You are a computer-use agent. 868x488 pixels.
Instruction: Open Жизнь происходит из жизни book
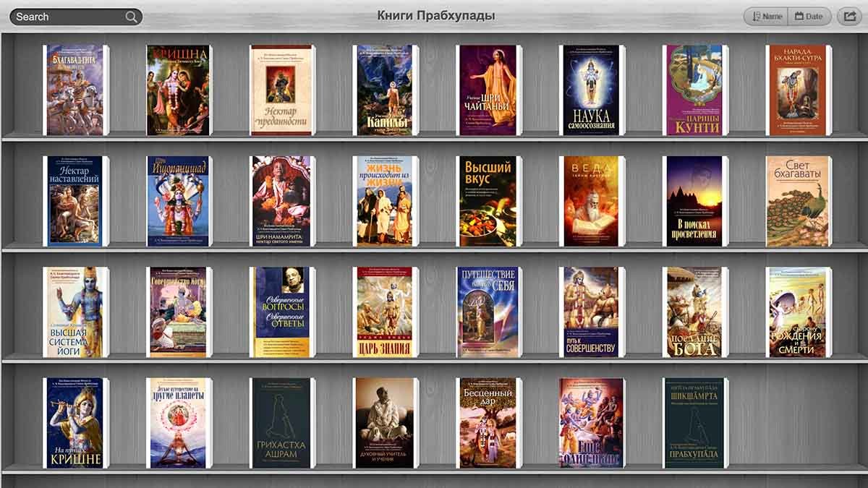tap(385, 201)
